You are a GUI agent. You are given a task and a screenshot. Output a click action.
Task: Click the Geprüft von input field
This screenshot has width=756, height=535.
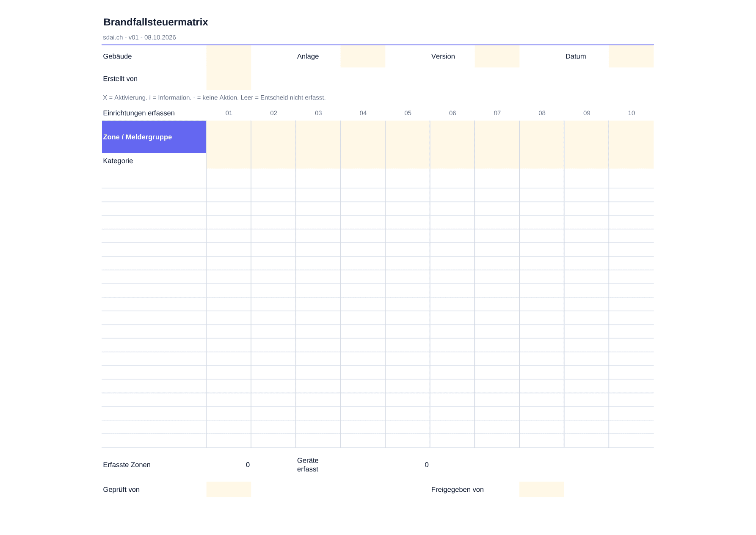(229, 489)
